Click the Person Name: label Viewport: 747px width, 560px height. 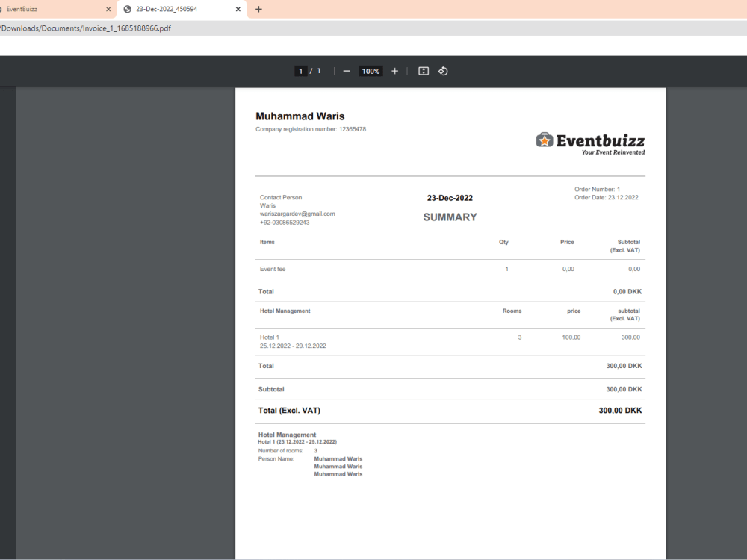point(276,458)
